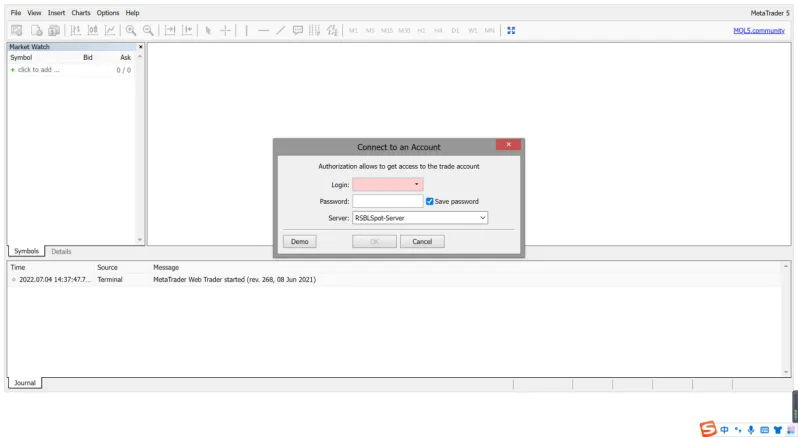Close the Market Watch panel
The width and height of the screenshot is (798, 438).
pyautogui.click(x=141, y=47)
